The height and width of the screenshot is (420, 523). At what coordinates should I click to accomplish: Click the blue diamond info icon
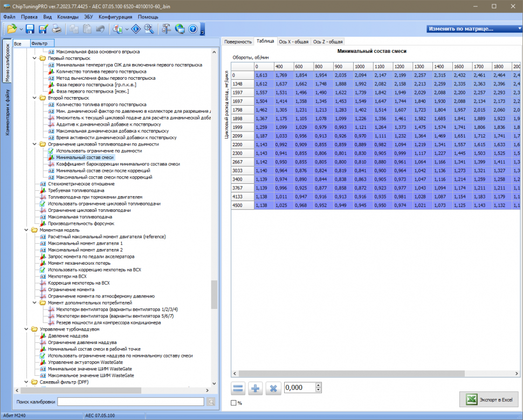(x=136, y=29)
